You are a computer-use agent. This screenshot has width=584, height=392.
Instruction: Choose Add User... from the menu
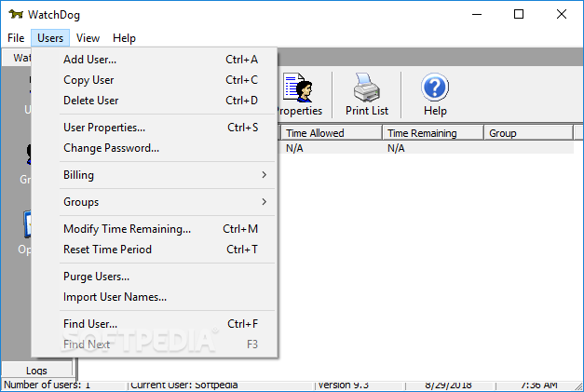155,60
